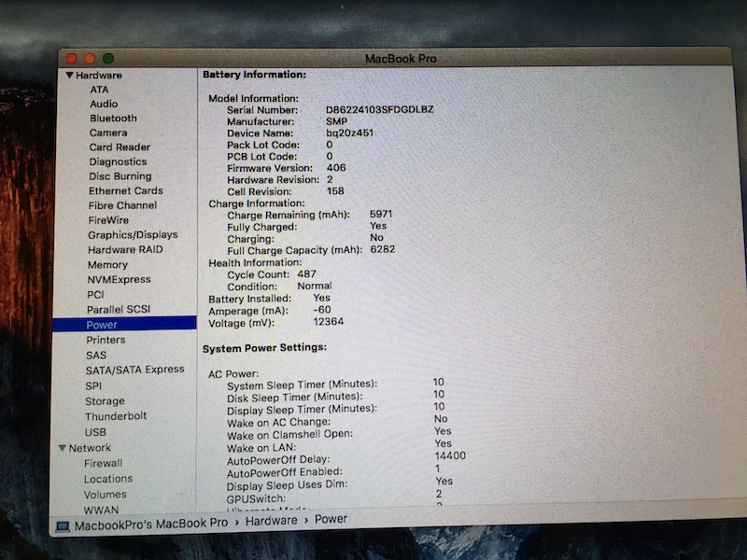Select the Network category header
This screenshot has width=747, height=560.
point(90,448)
